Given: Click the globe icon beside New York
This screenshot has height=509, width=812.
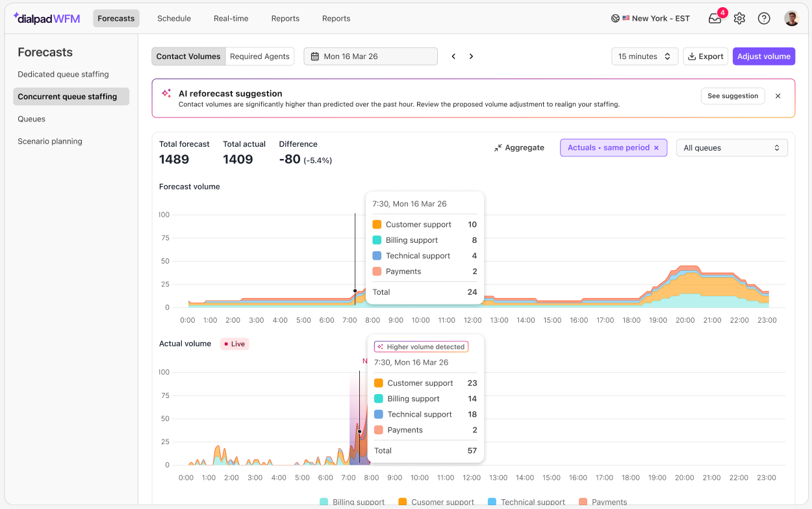Looking at the screenshot, I should (x=615, y=18).
